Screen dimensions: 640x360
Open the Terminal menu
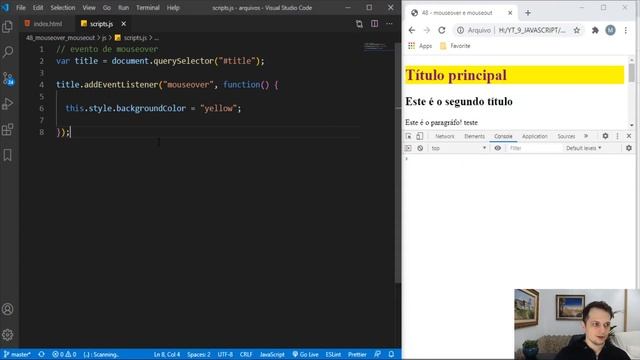pyautogui.click(x=148, y=8)
